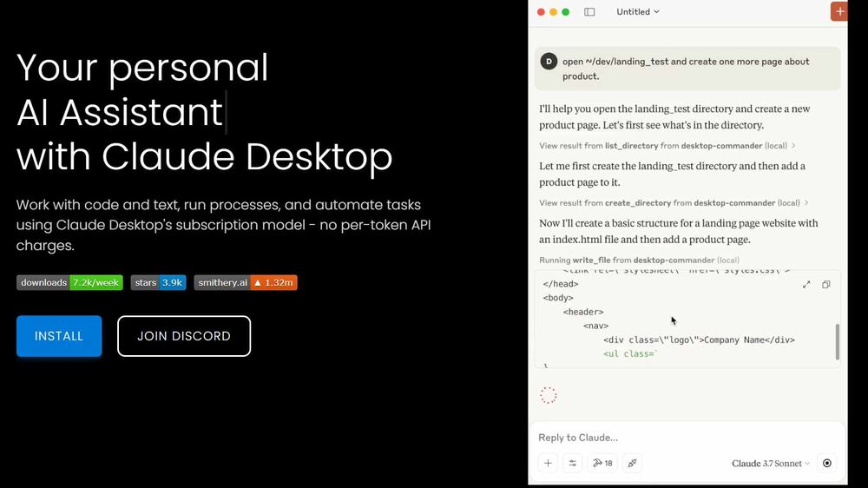Click the user message about landing_test

coord(687,69)
